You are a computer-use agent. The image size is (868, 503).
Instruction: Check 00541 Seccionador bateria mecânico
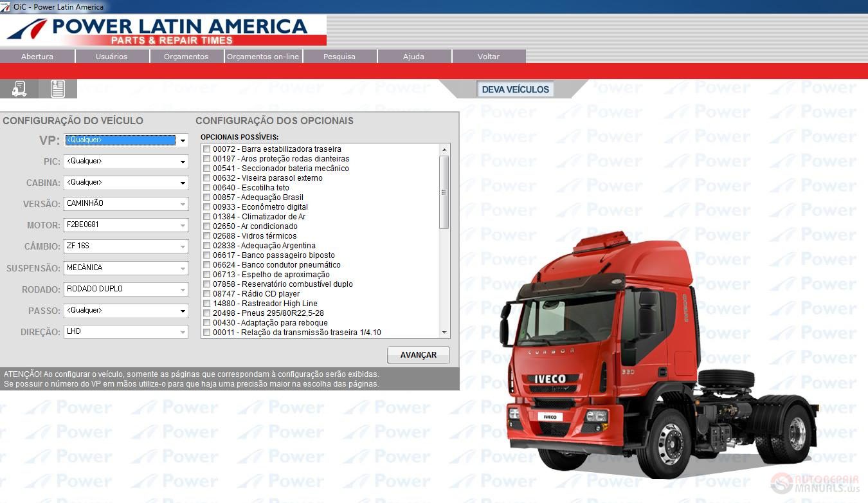(x=207, y=169)
